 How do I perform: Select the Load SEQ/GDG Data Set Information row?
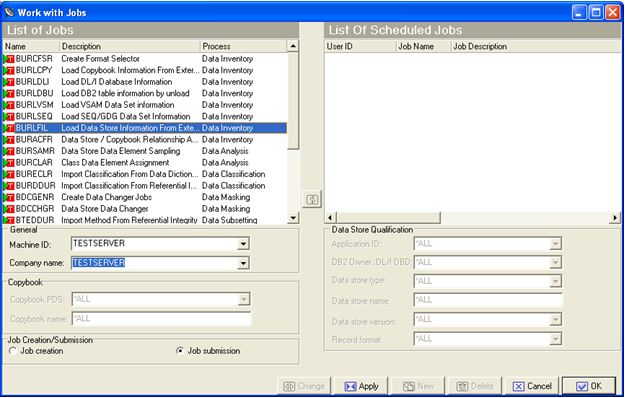click(145, 117)
